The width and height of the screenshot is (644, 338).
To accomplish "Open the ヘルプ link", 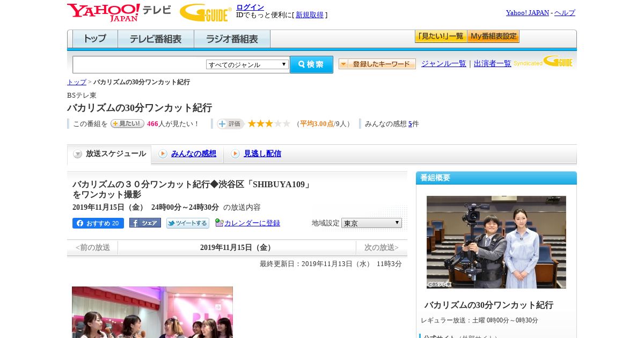I will (x=565, y=13).
